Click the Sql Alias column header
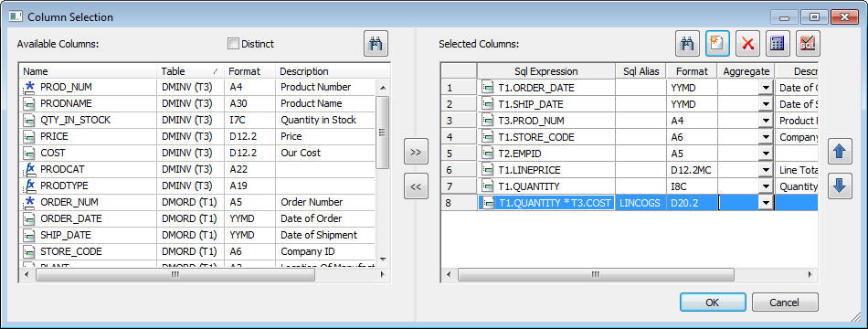The height and width of the screenshot is (329, 868). tap(641, 71)
